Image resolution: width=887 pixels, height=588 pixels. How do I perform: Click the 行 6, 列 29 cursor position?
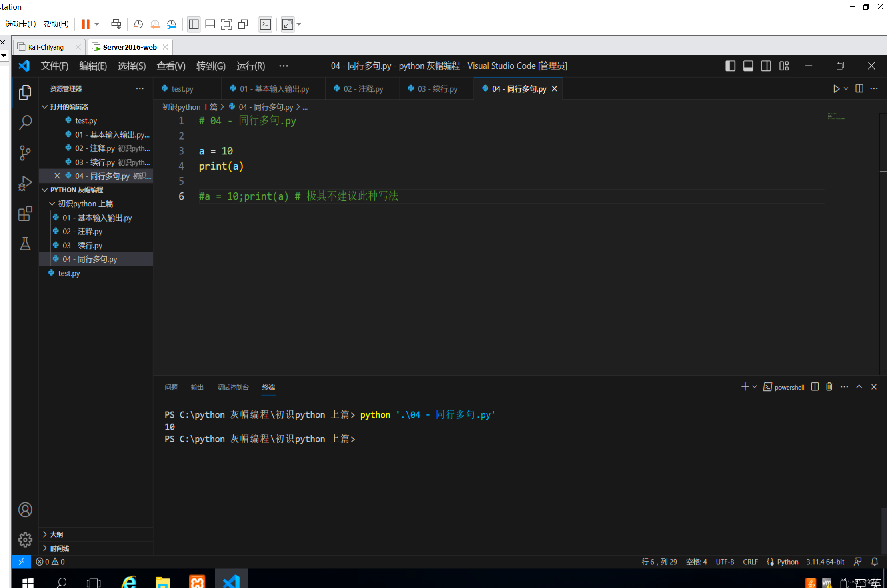click(x=659, y=562)
